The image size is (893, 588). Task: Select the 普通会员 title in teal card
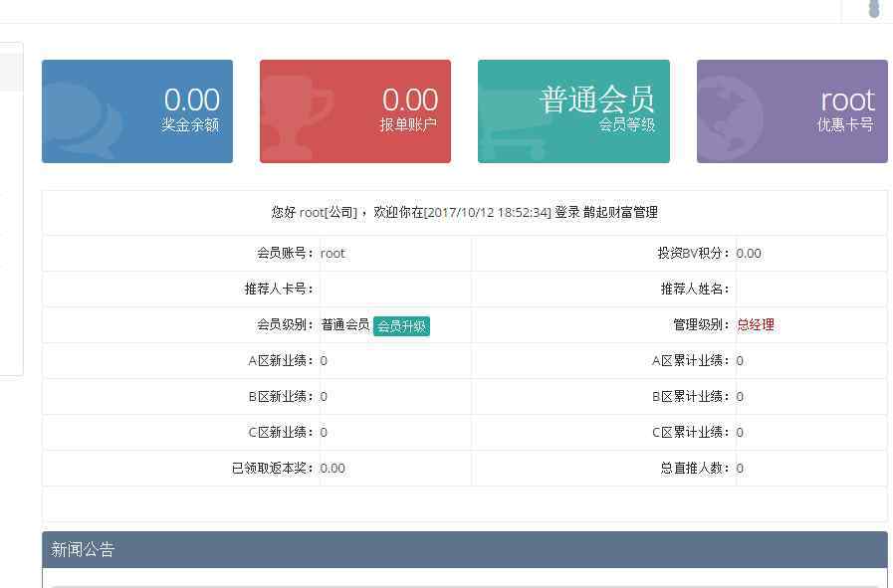[x=596, y=99]
